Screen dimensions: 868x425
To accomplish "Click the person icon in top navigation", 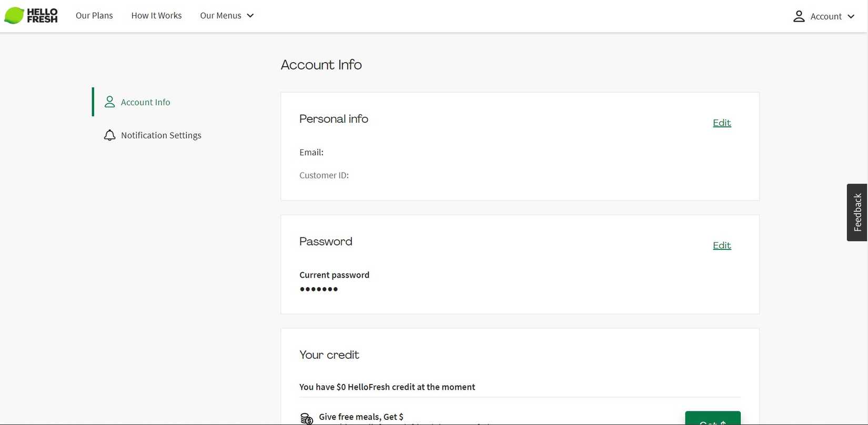I will (x=799, y=16).
